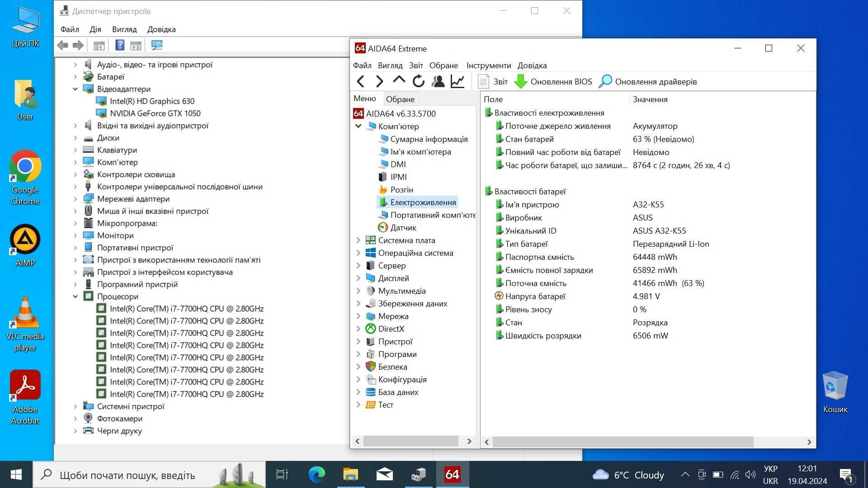Expand Тест node in AIDA64

359,404
